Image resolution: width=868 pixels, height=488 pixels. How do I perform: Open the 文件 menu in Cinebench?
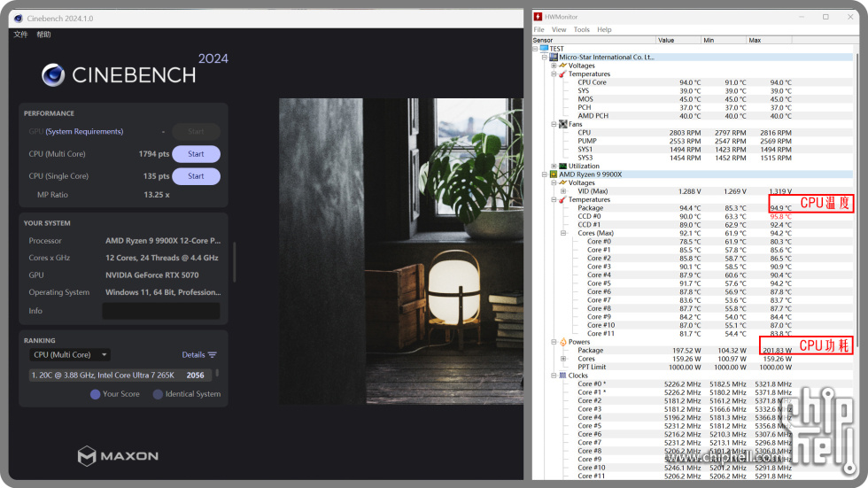coord(20,35)
